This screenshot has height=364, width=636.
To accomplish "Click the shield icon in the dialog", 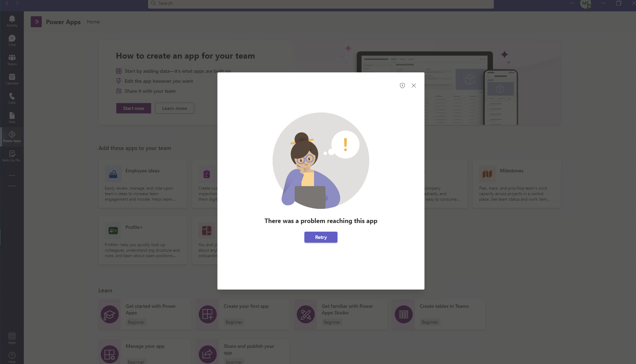I will click(x=402, y=85).
